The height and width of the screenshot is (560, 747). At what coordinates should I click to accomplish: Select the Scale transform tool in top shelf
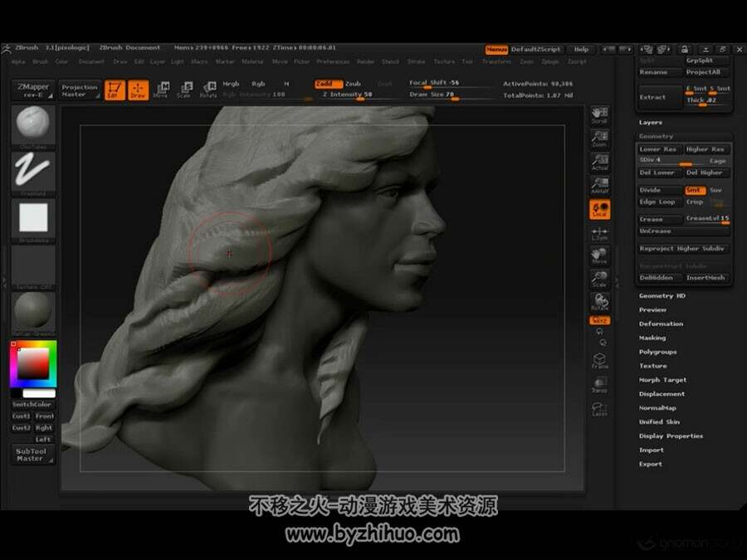(x=184, y=90)
